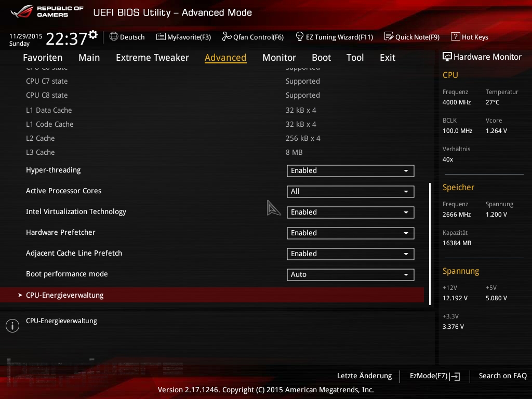Image resolution: width=532 pixels, height=399 pixels.
Task: Expand the Active Processor Cores selector
Action: (x=350, y=191)
